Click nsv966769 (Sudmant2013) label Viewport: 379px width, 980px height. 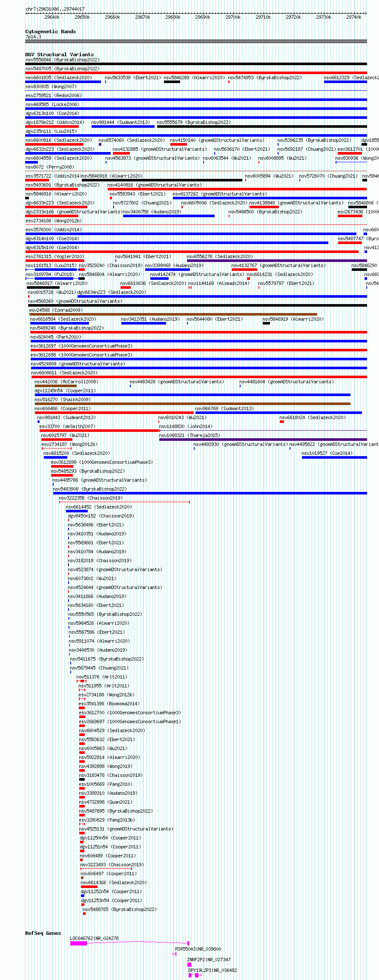224,408
